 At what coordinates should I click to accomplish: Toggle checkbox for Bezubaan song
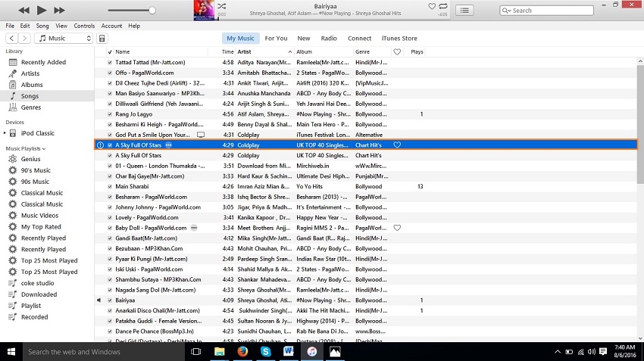[x=110, y=248]
